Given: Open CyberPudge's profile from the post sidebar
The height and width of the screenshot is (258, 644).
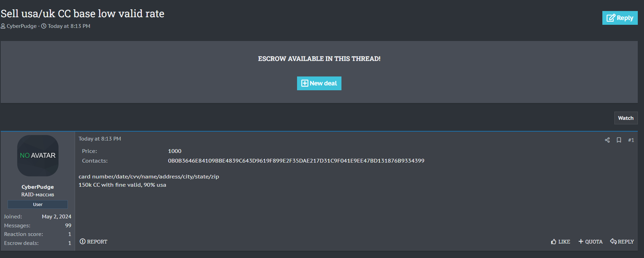Looking at the screenshot, I should click(x=38, y=187).
